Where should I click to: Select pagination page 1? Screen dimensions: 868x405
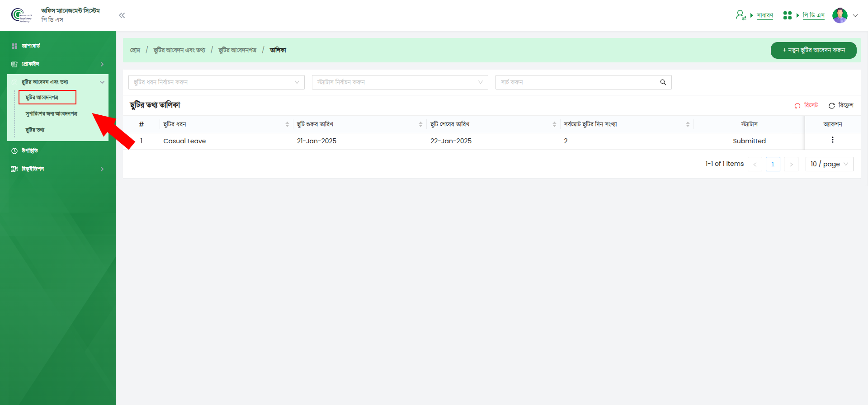click(773, 164)
